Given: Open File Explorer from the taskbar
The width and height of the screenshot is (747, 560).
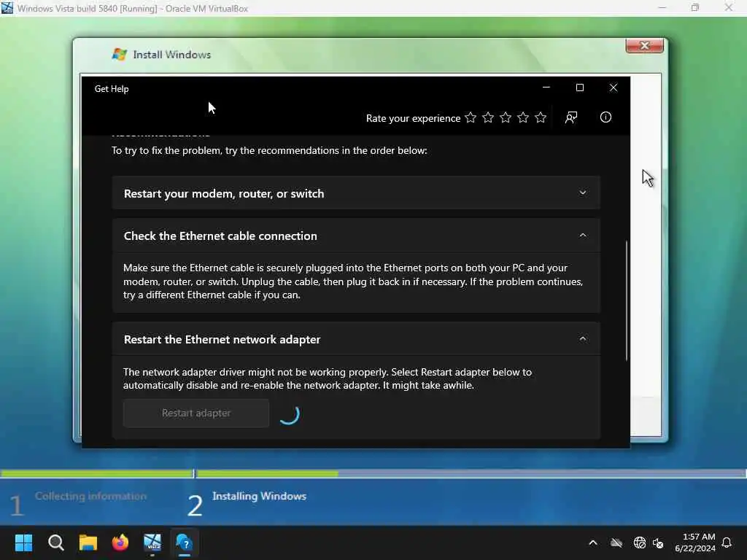Looking at the screenshot, I should pyautogui.click(x=88, y=542).
